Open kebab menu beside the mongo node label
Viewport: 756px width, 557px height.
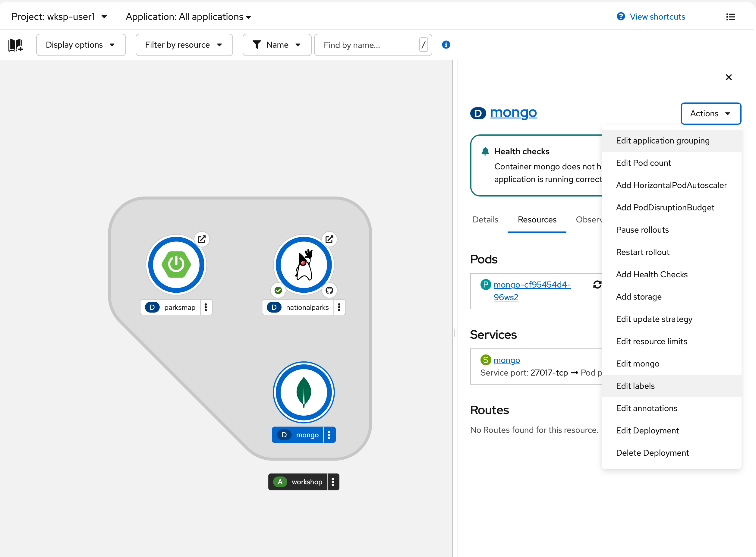[x=329, y=435]
